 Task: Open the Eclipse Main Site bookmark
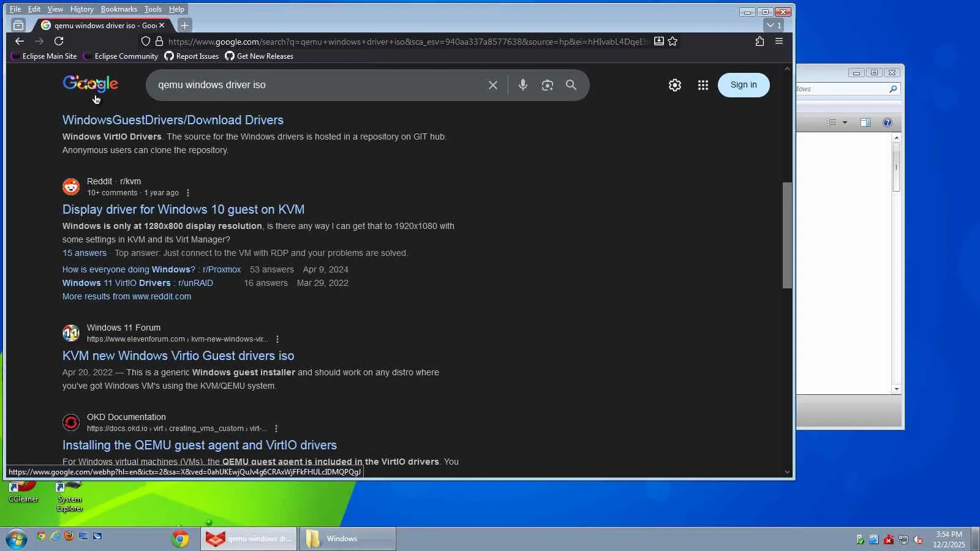(x=44, y=56)
